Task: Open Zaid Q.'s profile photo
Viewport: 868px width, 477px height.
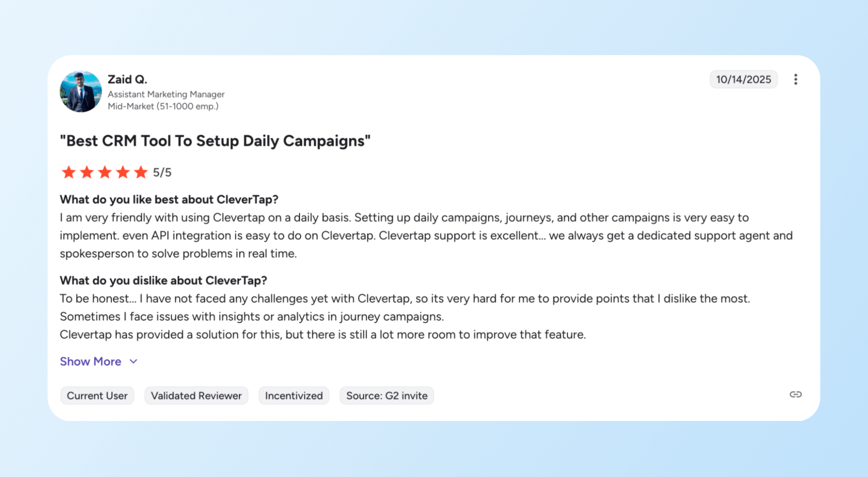Action: click(x=81, y=92)
